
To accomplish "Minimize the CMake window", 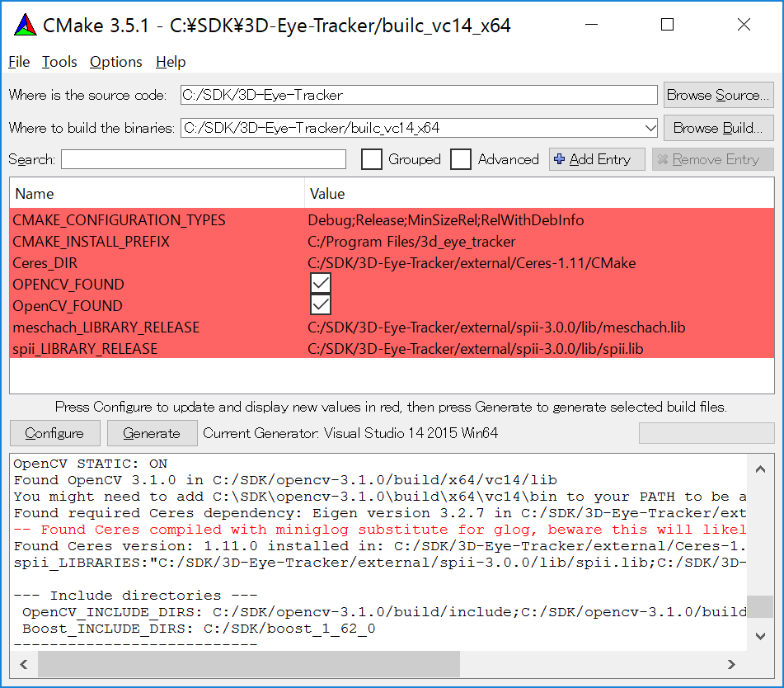I will [591, 26].
